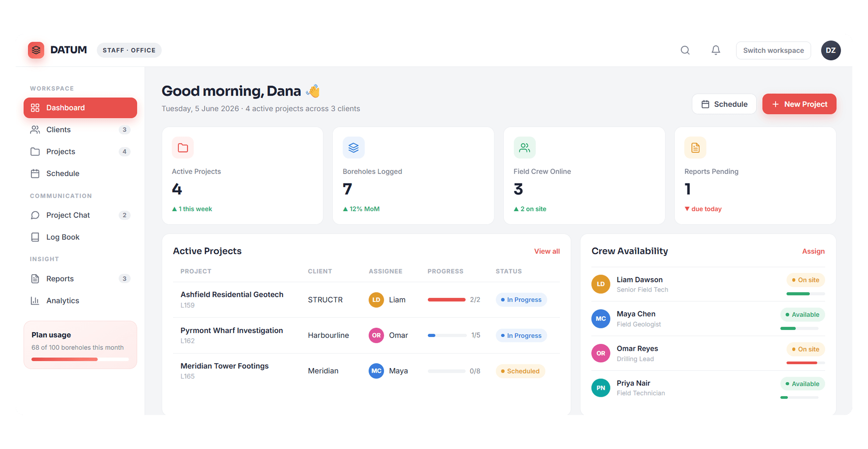Open Pyrmont Wharf Investigation project
The height and width of the screenshot is (449, 868).
coord(231,330)
